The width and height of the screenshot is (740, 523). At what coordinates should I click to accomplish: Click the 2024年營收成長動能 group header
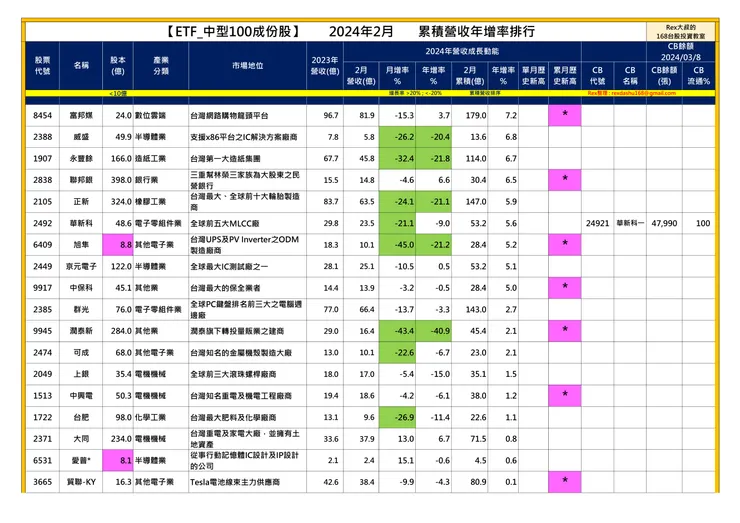[x=462, y=51]
